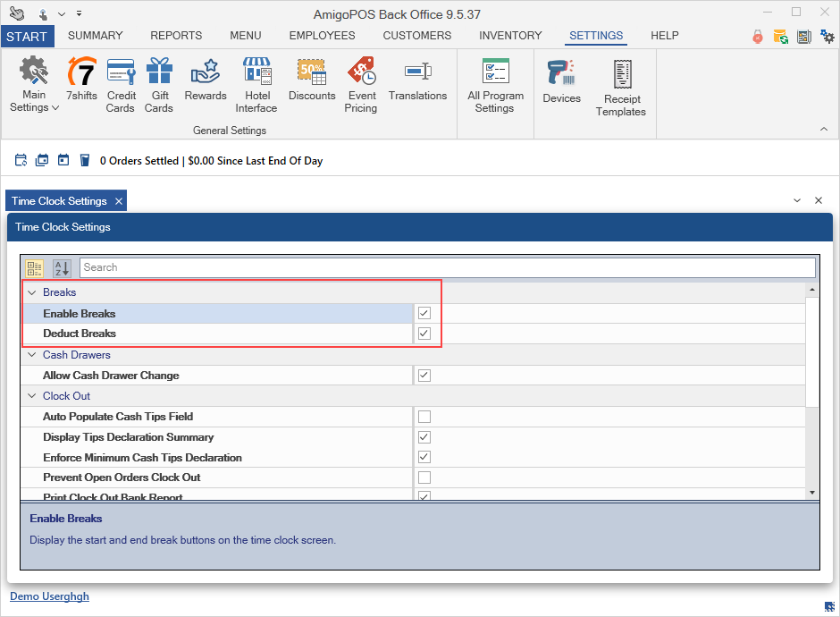Enable Prevent Open Orders Clock Out
The height and width of the screenshot is (617, 840).
tap(424, 478)
